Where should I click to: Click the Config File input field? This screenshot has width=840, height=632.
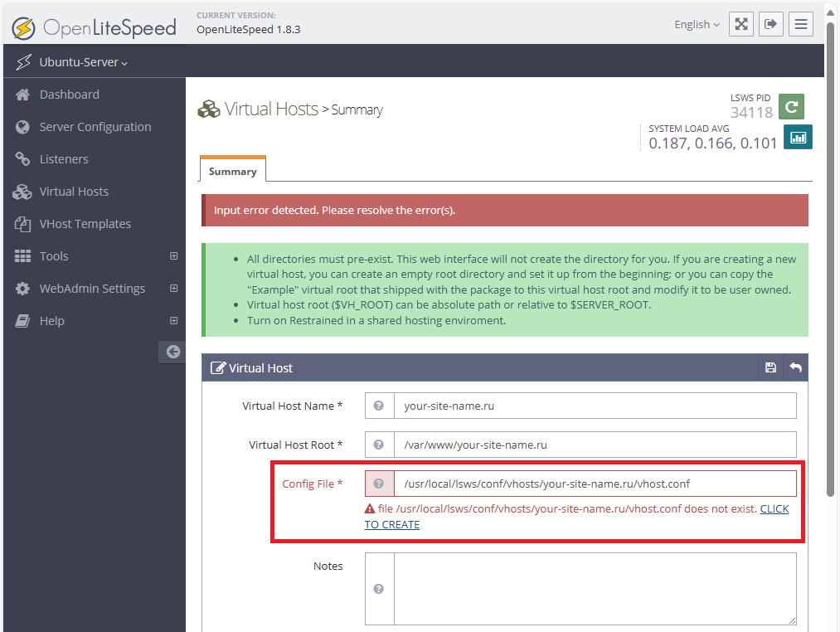tap(595, 484)
